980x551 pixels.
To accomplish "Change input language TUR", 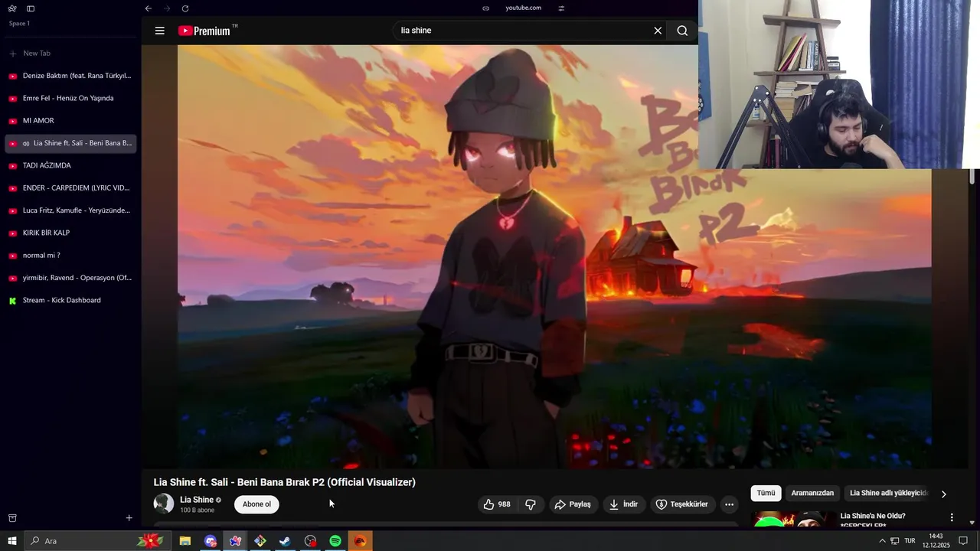I will (910, 541).
